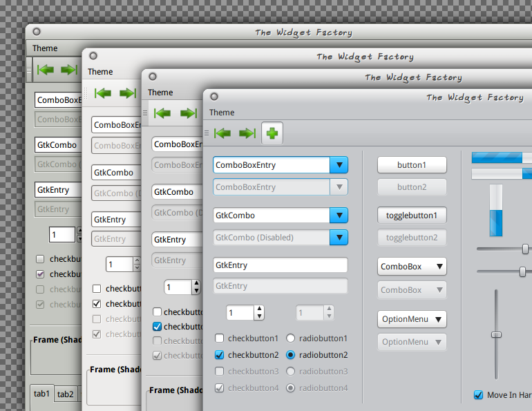This screenshot has width=532, height=411.
Task: Click the toolbar handle grip in the rearmost window
Action: click(29, 70)
